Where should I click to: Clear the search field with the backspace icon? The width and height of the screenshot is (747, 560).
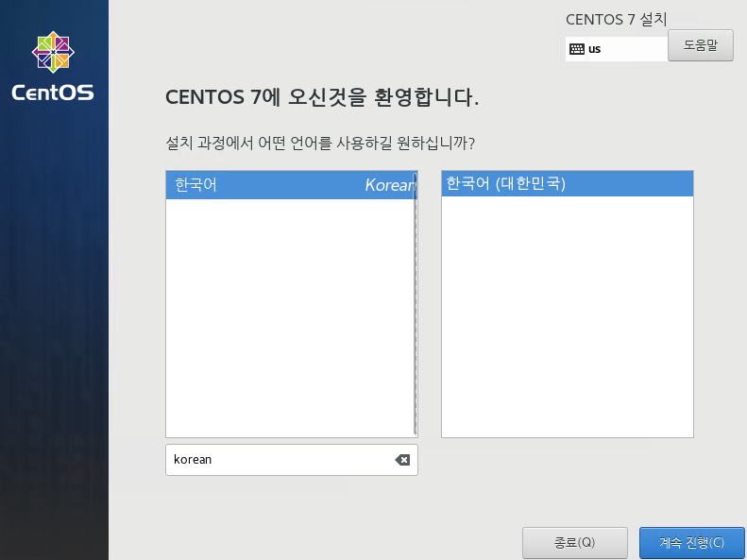click(x=402, y=460)
